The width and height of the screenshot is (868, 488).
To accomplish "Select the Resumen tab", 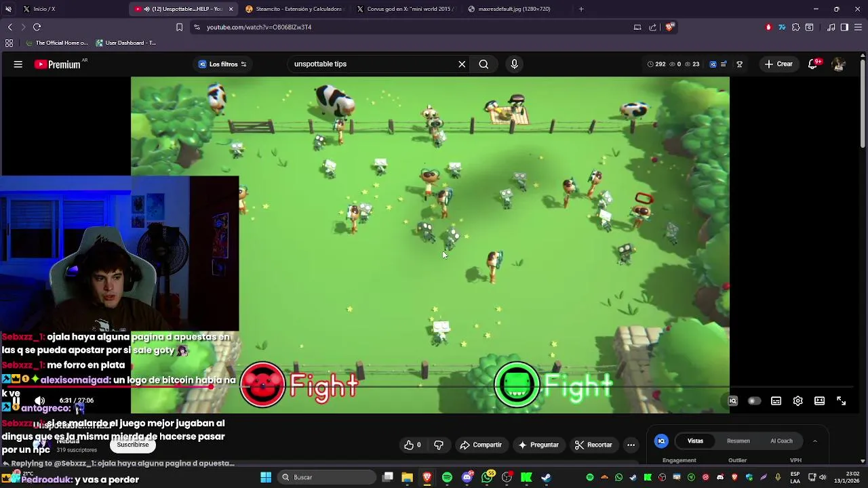I will tap(738, 441).
